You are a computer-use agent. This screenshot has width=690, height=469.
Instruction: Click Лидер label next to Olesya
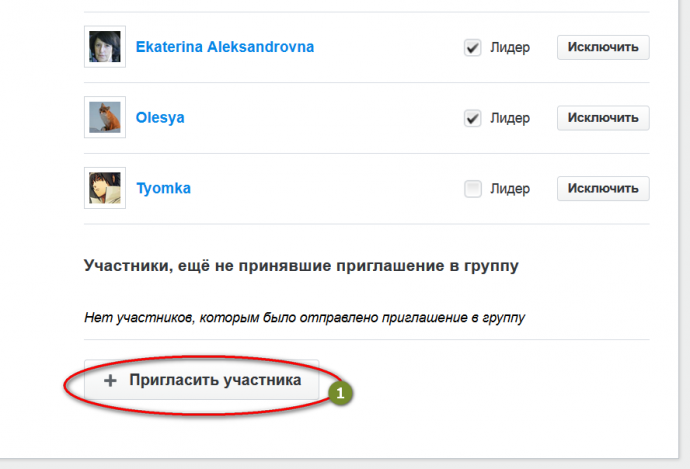510,118
